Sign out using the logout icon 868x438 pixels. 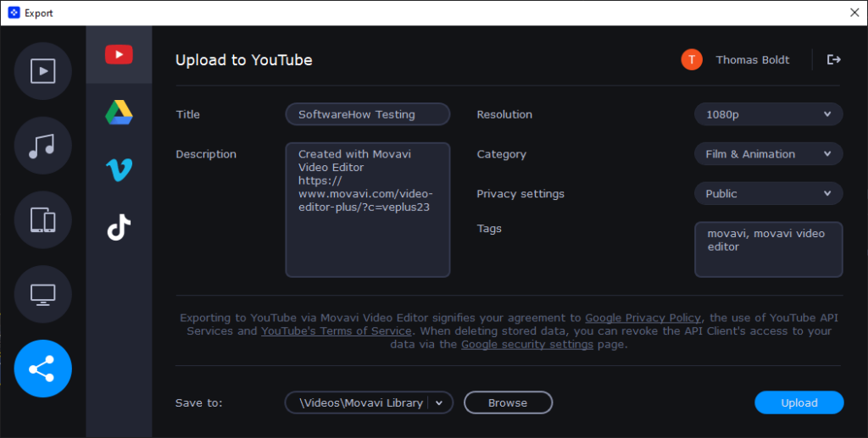[x=834, y=59]
